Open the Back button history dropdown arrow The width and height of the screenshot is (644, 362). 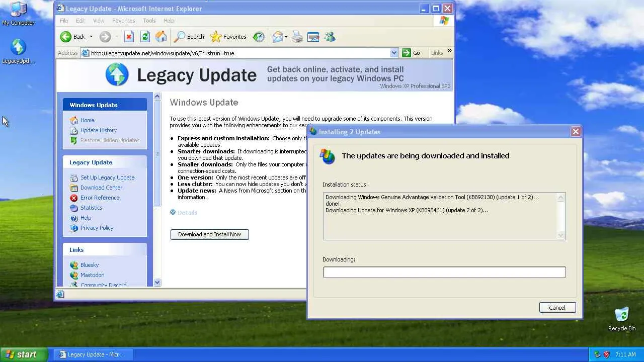point(91,37)
